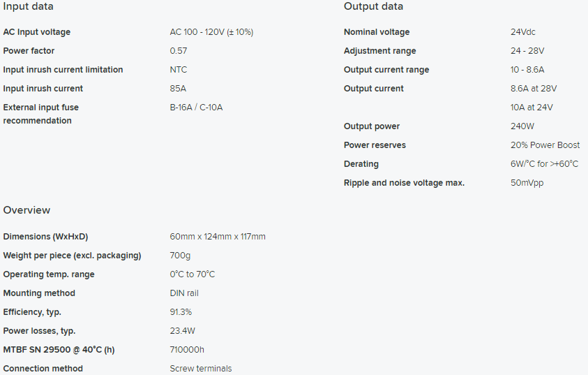Viewport: 588px width, 375px height.
Task: Click the Output power 240W value
Action: pos(522,126)
